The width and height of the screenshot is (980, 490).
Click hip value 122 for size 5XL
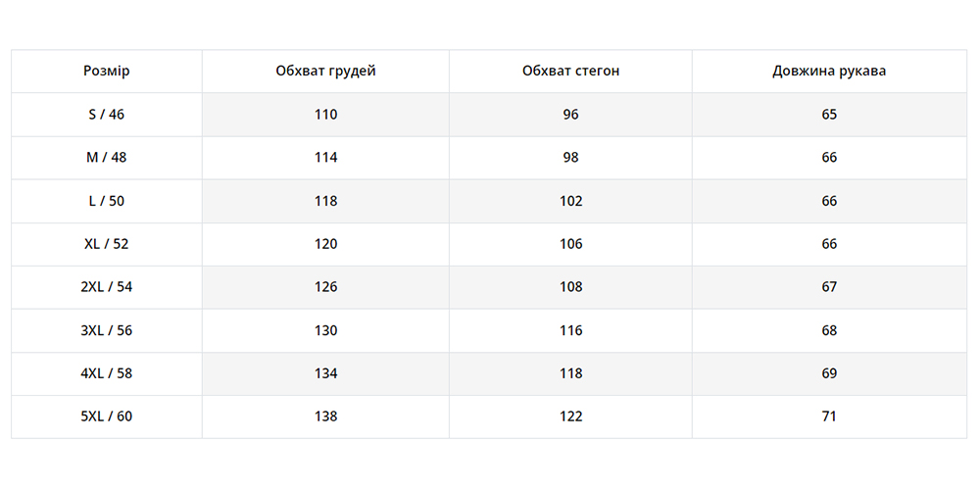571,416
